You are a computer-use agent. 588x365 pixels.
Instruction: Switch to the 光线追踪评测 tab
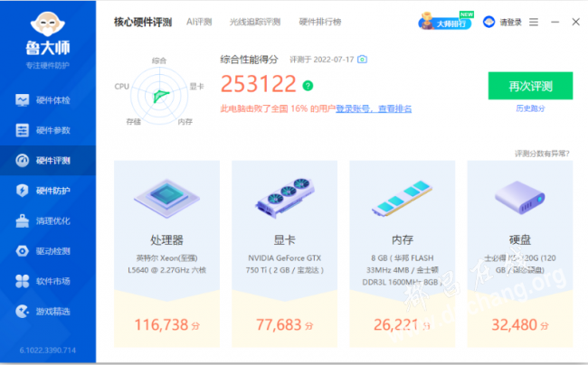click(x=255, y=22)
